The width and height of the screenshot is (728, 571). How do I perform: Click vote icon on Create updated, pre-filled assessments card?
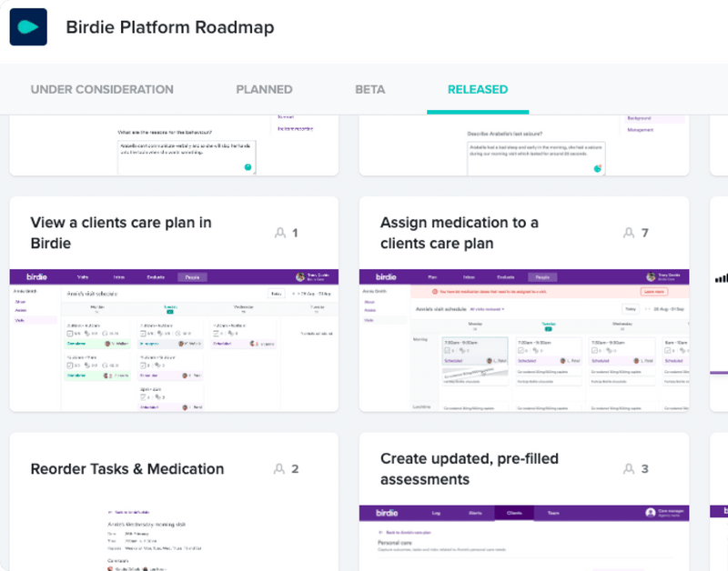(x=629, y=469)
